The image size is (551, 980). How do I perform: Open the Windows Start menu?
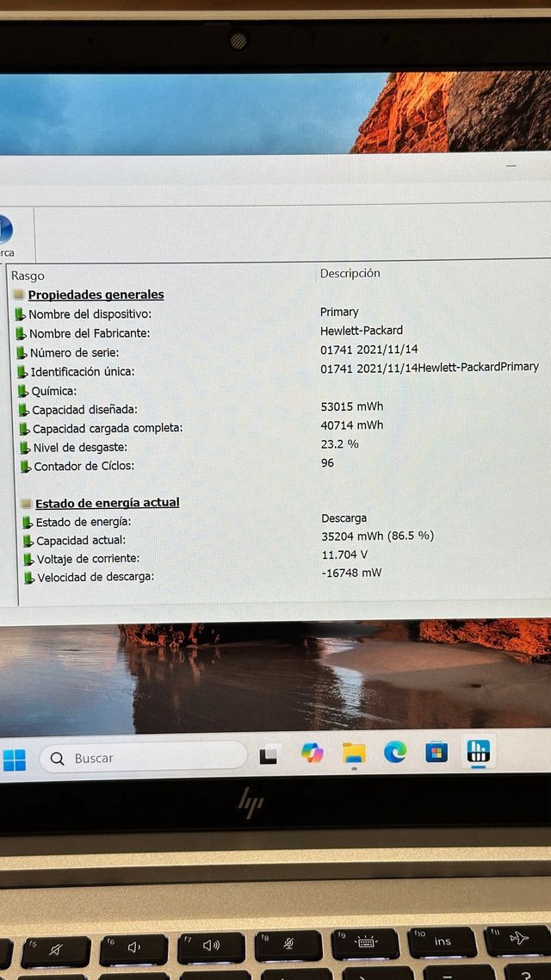coord(14,760)
